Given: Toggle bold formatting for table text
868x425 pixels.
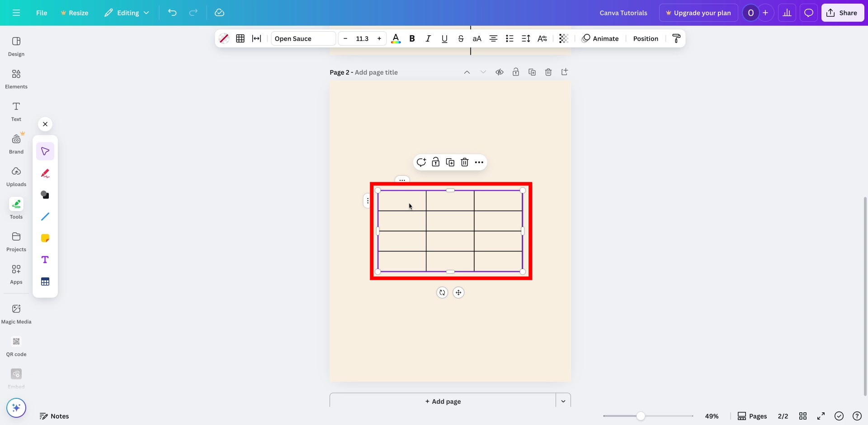Looking at the screenshot, I should pyautogui.click(x=412, y=38).
